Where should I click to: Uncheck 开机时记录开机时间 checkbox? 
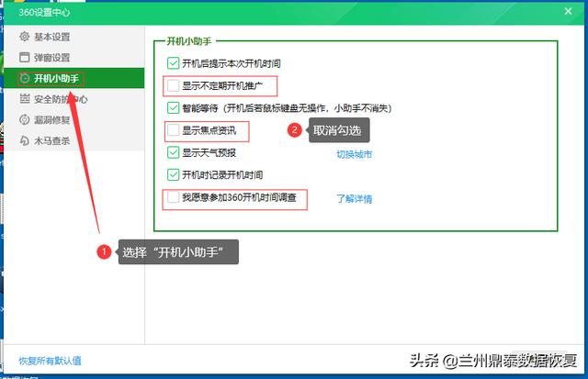174,174
